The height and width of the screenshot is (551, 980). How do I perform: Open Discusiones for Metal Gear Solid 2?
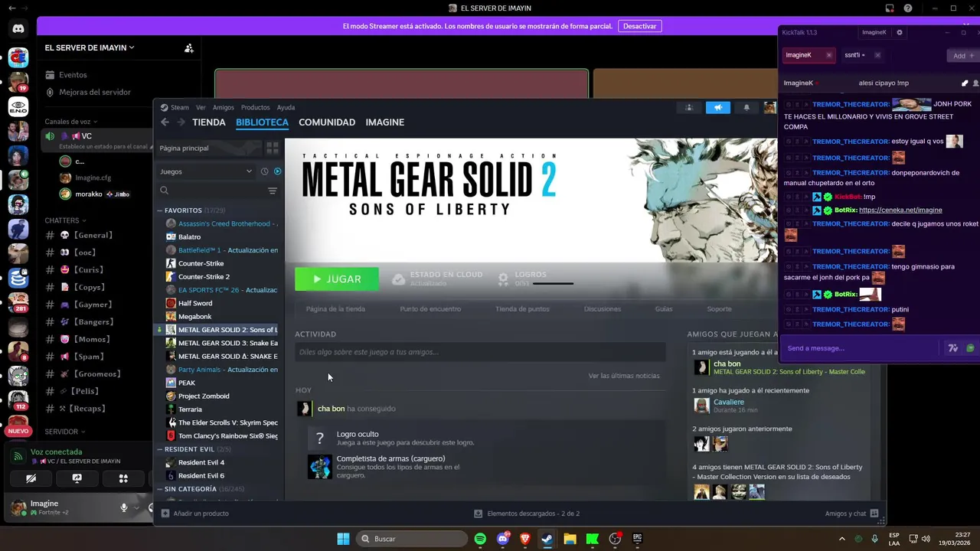tap(603, 309)
